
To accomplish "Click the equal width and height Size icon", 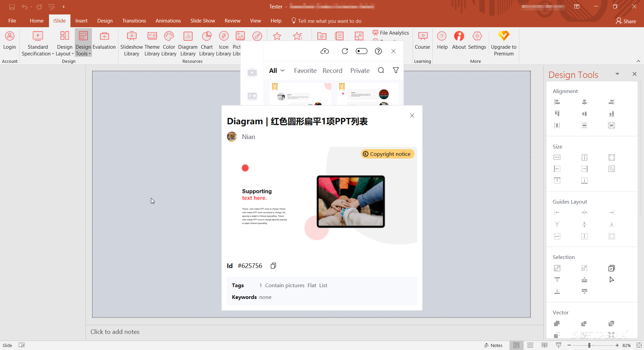I will pos(611,157).
